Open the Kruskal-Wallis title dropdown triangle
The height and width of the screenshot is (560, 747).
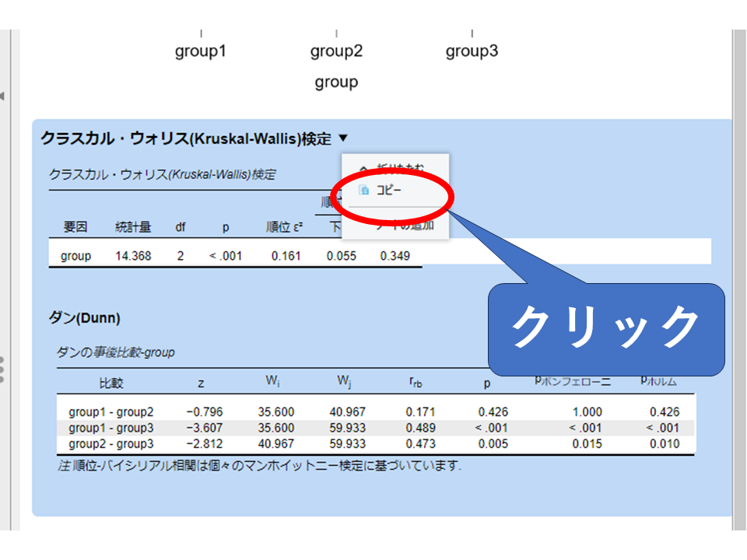(x=343, y=139)
